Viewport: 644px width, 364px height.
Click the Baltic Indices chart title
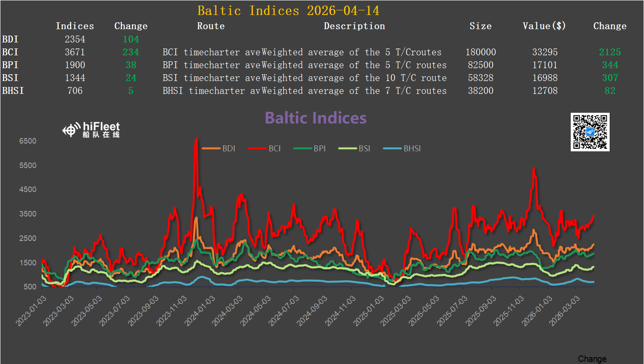click(315, 118)
